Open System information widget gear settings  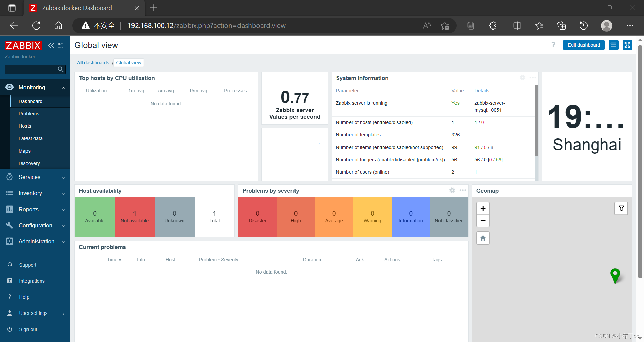(522, 78)
